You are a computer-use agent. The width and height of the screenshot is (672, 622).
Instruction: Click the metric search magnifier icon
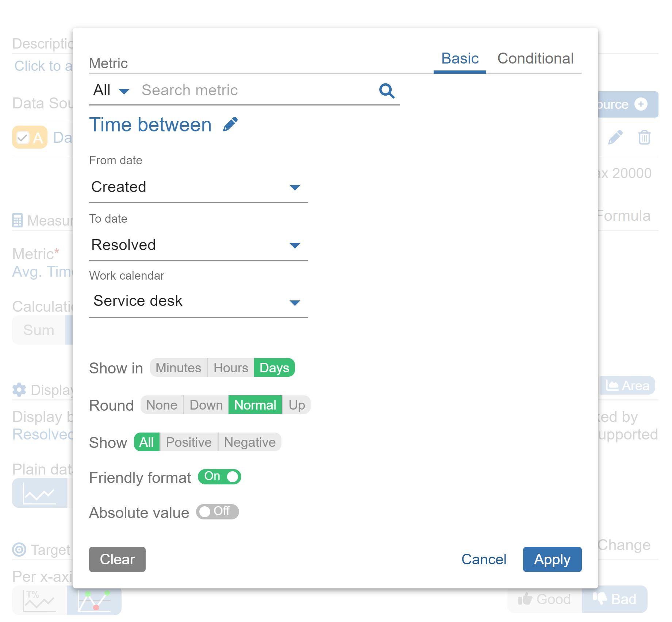click(x=387, y=91)
